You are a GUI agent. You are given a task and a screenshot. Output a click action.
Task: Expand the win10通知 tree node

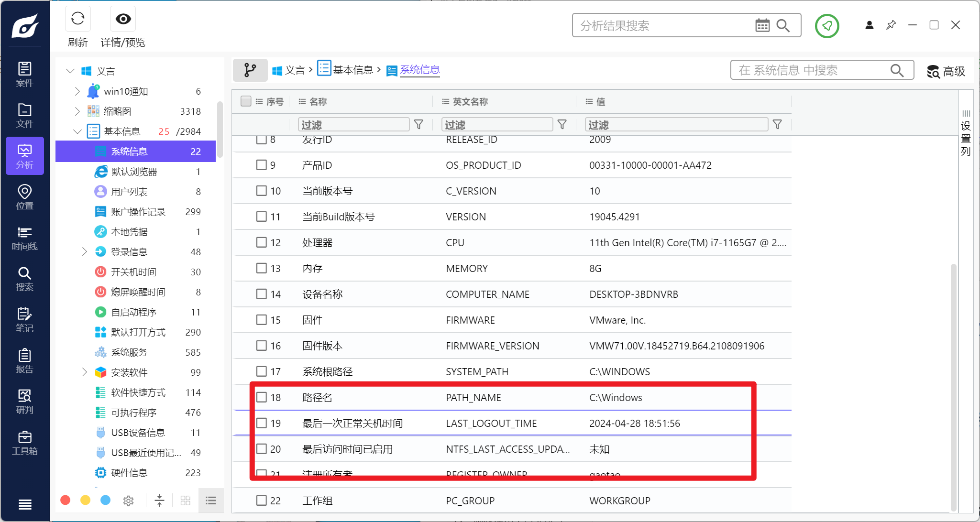77,91
